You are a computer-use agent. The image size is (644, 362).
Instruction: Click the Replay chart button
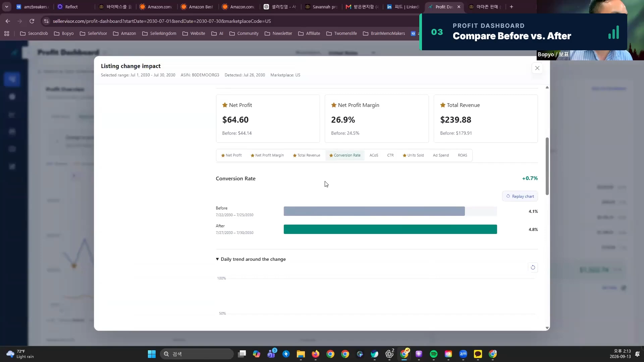click(520, 196)
